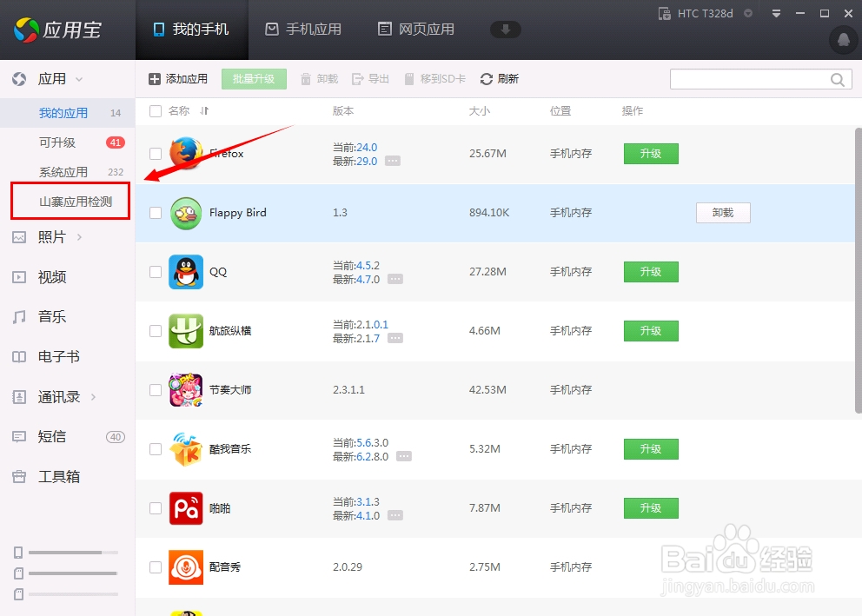Click the 航旅纵横 app icon
The width and height of the screenshot is (862, 616).
pos(186,331)
